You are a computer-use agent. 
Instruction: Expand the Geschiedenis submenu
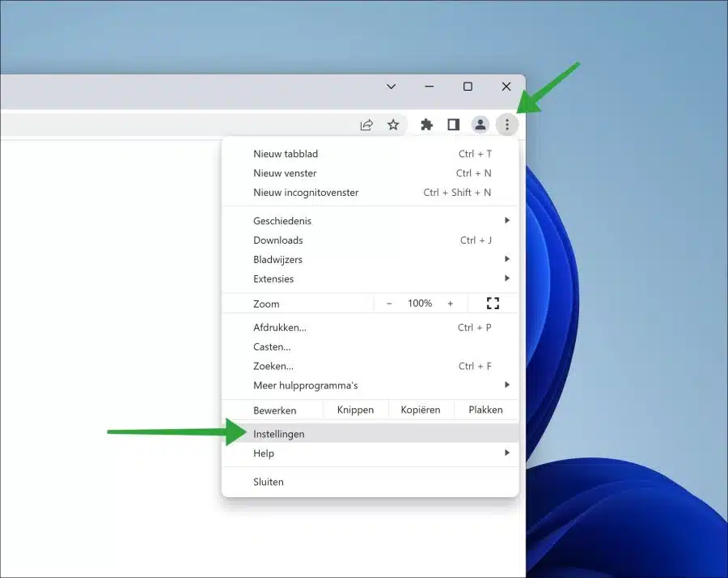[x=370, y=221]
